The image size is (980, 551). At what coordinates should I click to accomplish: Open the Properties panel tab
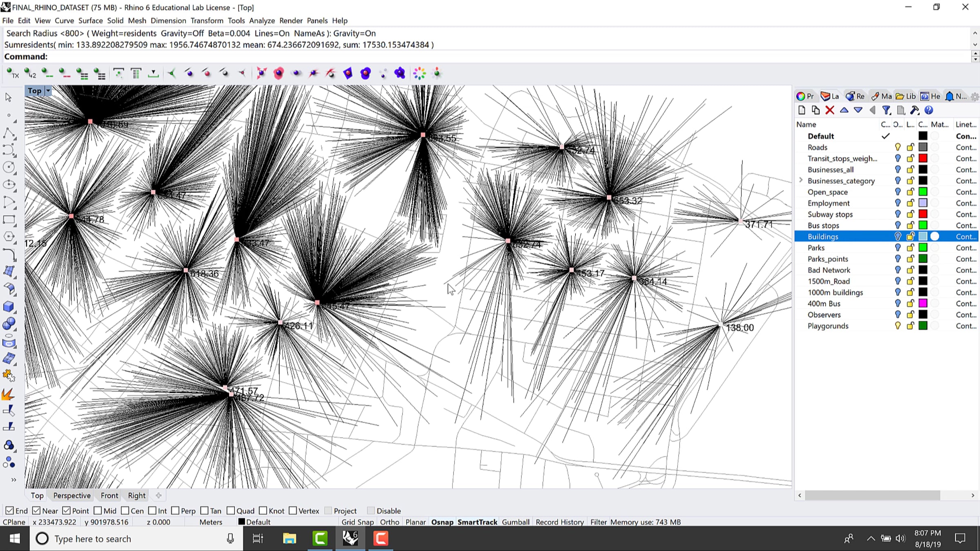click(x=805, y=96)
